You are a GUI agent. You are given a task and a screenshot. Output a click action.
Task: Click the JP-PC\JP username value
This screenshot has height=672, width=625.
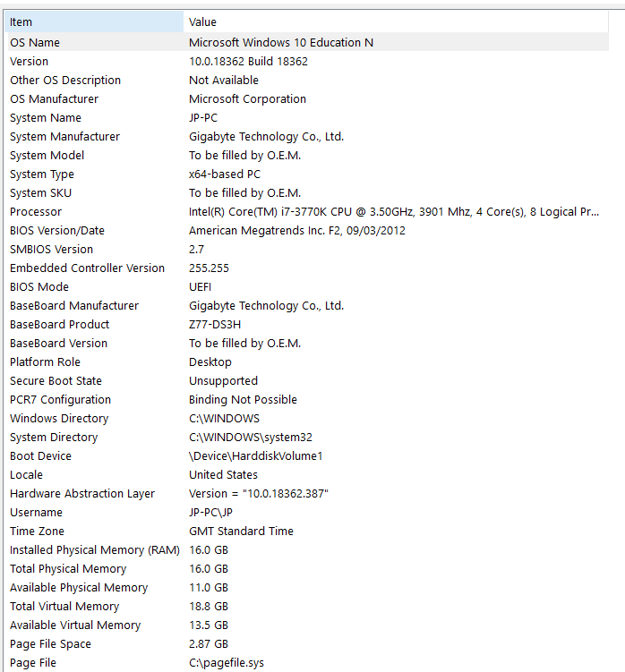[x=210, y=513]
